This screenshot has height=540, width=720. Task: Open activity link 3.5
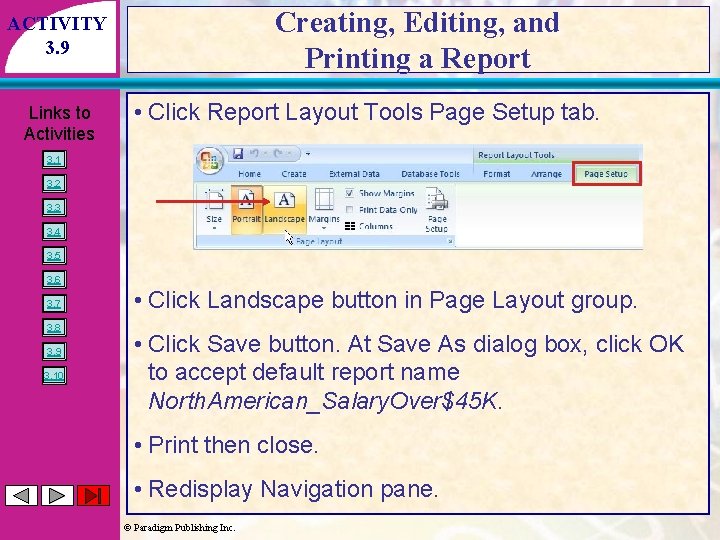click(x=54, y=255)
